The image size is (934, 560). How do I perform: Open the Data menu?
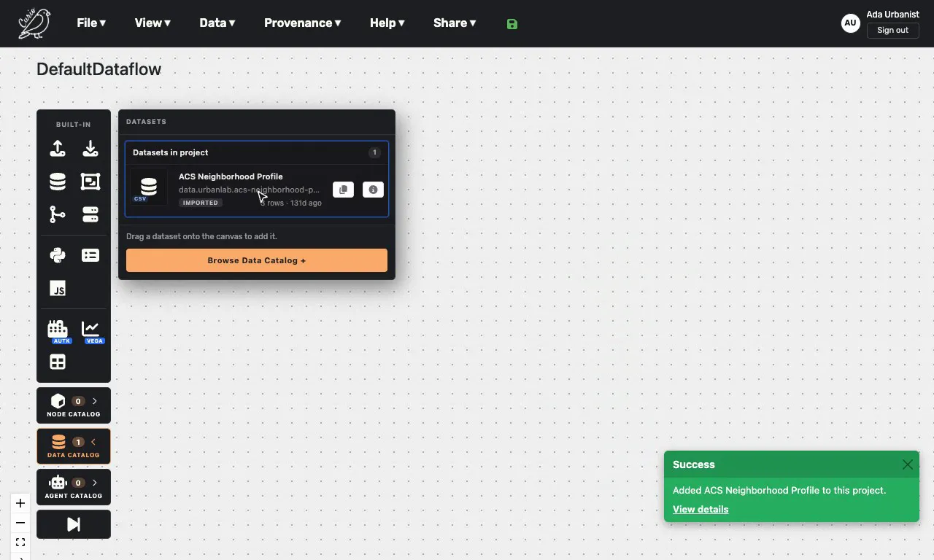tap(217, 23)
